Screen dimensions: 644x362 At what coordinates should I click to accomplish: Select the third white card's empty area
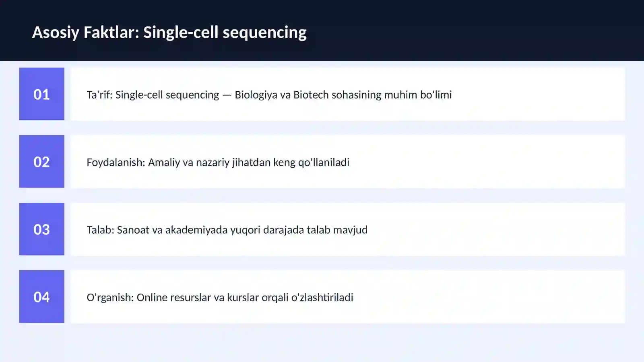coord(495,229)
